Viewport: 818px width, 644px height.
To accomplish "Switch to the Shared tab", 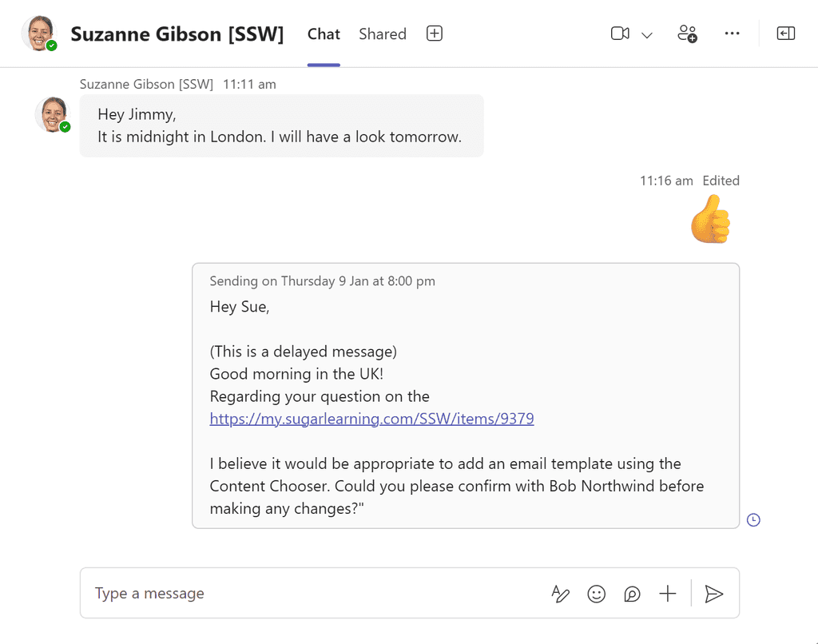I will 382,34.
